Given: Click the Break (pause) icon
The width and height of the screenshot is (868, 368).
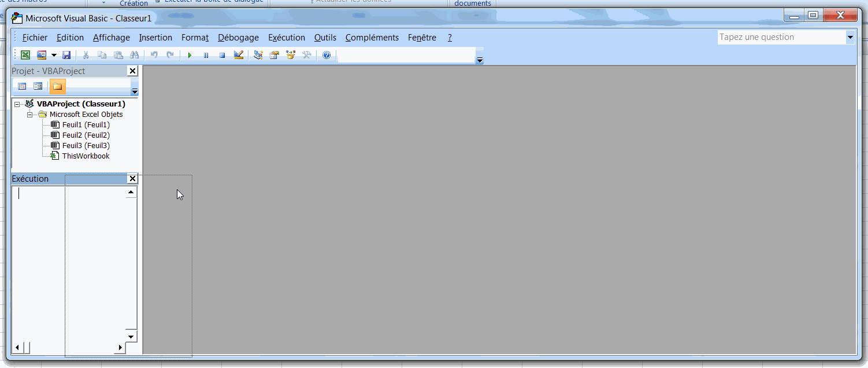Looking at the screenshot, I should click(x=206, y=56).
